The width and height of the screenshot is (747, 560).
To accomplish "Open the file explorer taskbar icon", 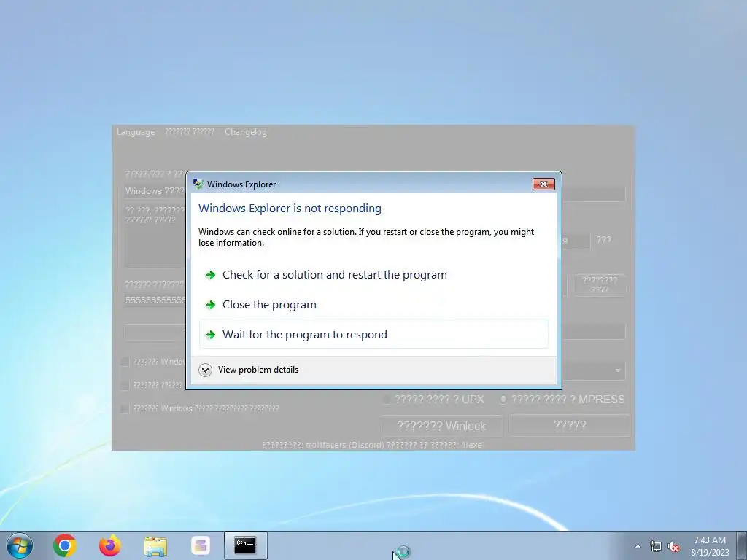I will tap(155, 545).
